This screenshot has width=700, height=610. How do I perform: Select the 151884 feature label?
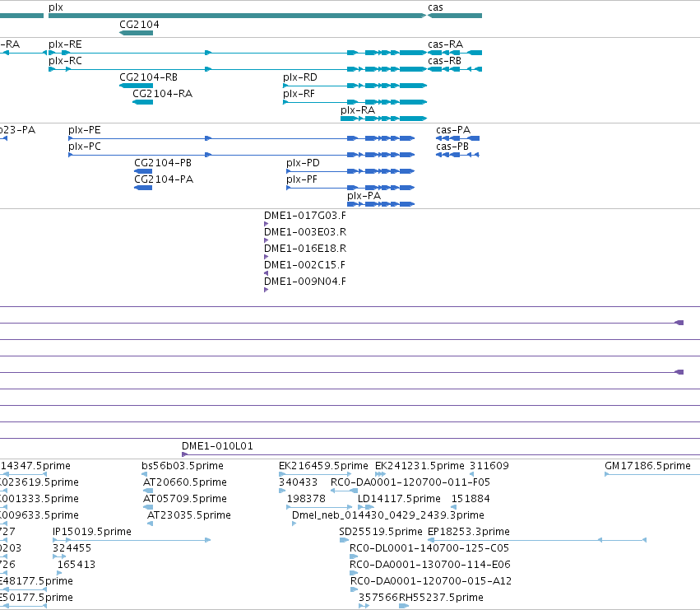coord(471,499)
